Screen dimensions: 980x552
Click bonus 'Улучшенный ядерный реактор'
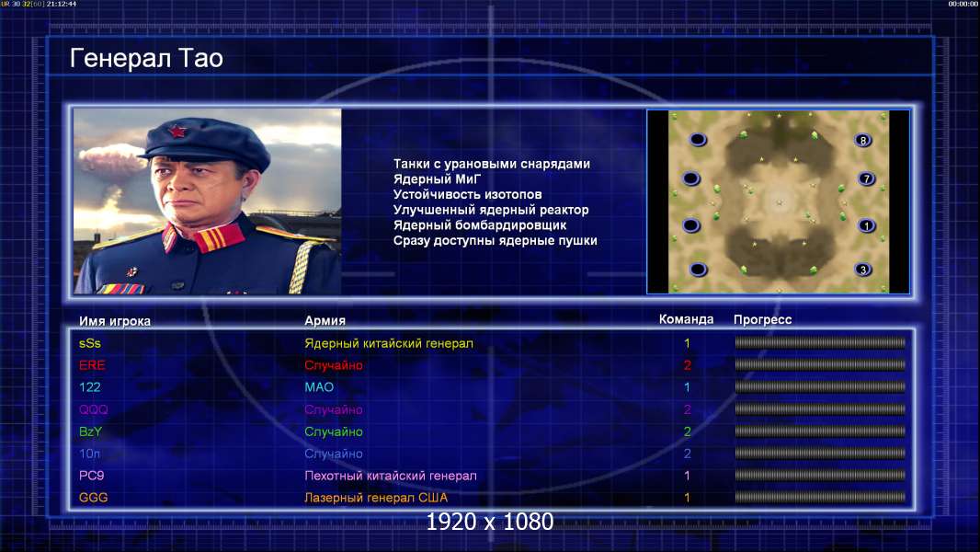tap(491, 210)
